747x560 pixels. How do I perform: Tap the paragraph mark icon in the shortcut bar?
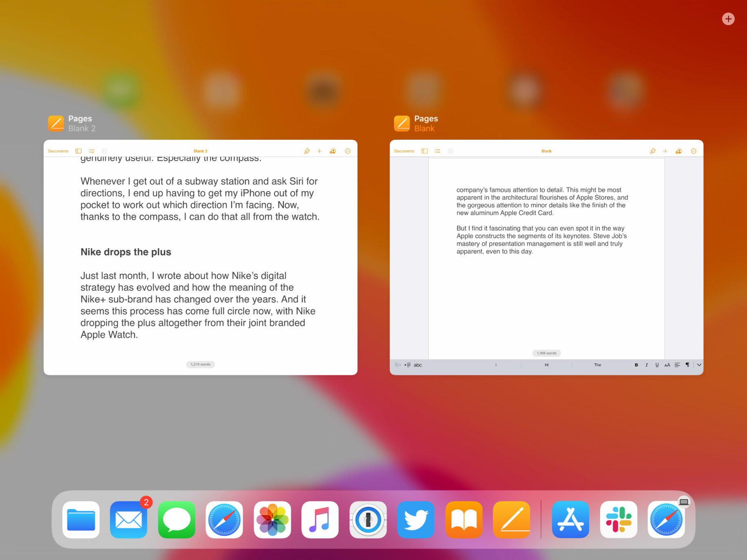coord(688,365)
